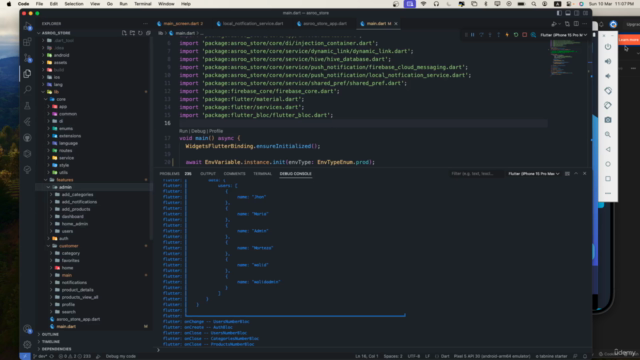The width and height of the screenshot is (640, 360).
Task: Select the add_products folder
Action: 76,209
